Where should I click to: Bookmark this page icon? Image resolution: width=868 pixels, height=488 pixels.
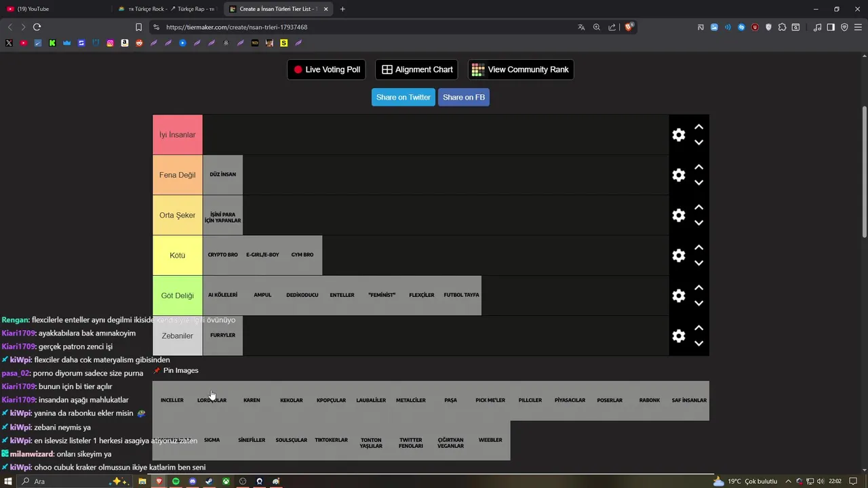pos(138,27)
